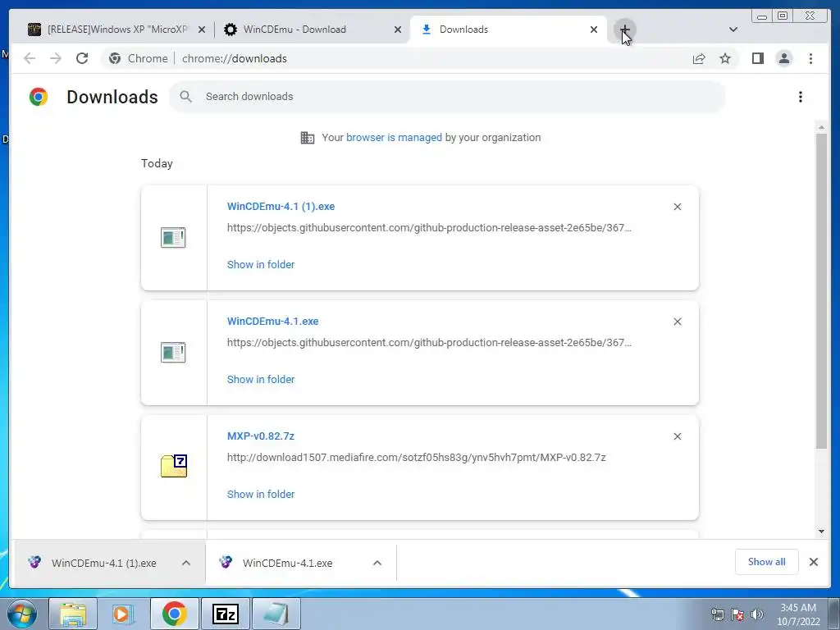Screen dimensions: 840x630
Task: Expand options for WinCDEmu-4.1.exe shelf item
Action: coord(377,563)
